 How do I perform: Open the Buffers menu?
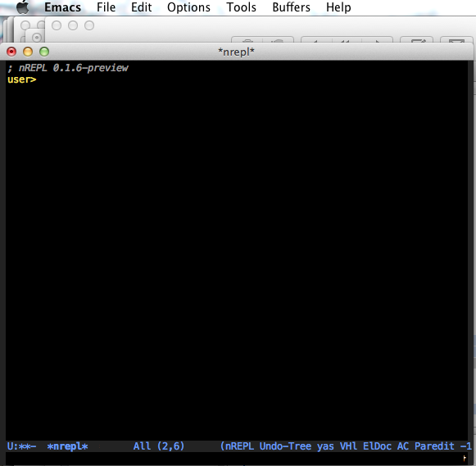point(291,7)
